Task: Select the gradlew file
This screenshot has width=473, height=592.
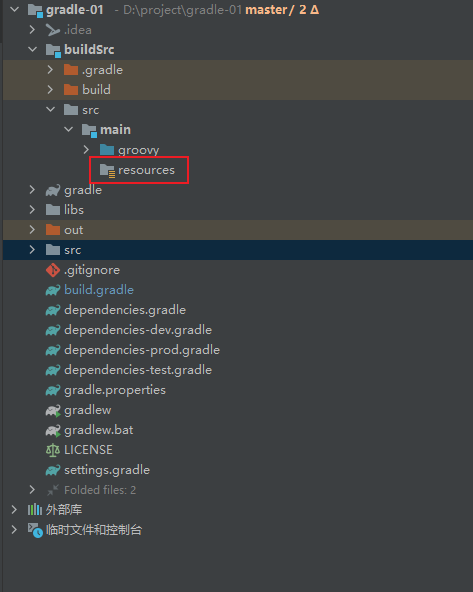Action: coord(88,410)
